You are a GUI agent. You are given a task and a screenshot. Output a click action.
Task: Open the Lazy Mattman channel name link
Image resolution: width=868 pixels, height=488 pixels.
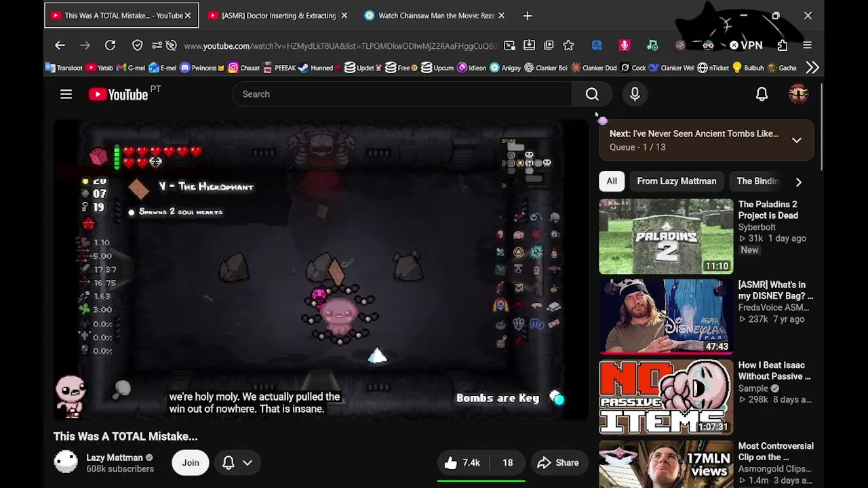[x=114, y=457]
